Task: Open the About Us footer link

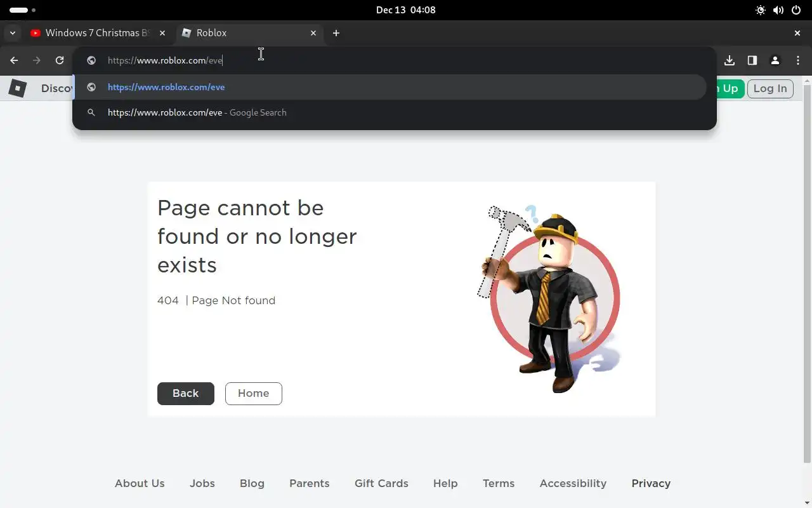Action: pos(140,483)
